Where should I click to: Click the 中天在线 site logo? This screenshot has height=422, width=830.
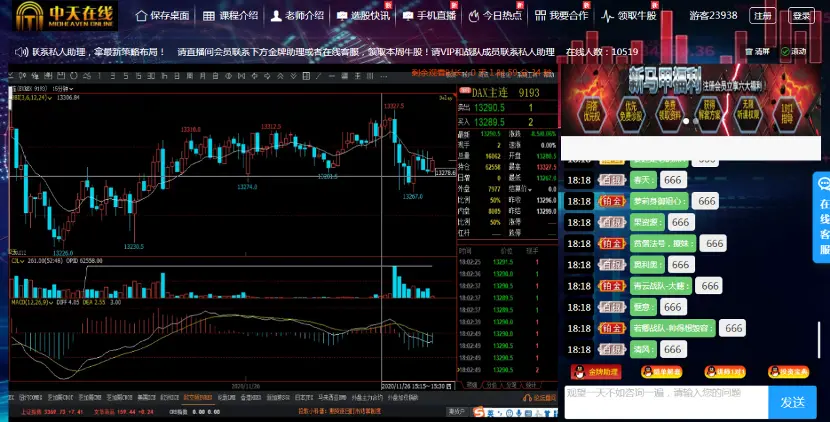60,16
